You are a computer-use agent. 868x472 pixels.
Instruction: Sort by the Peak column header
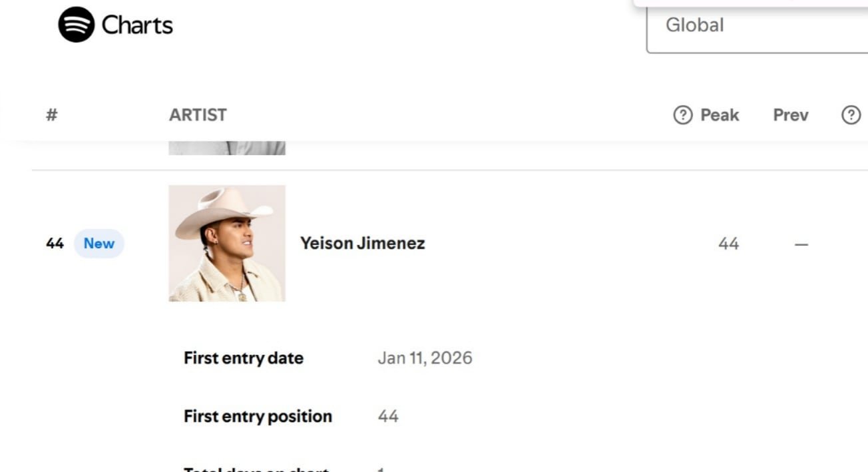point(721,115)
